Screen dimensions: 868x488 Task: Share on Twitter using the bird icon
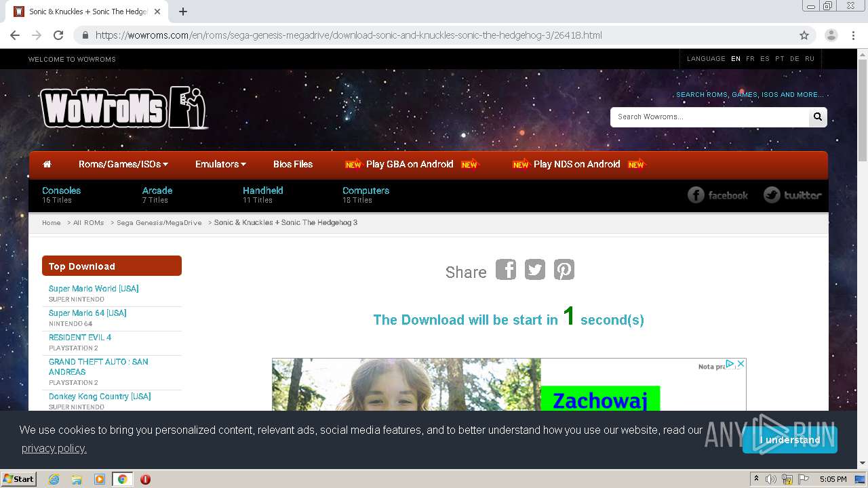pos(535,270)
